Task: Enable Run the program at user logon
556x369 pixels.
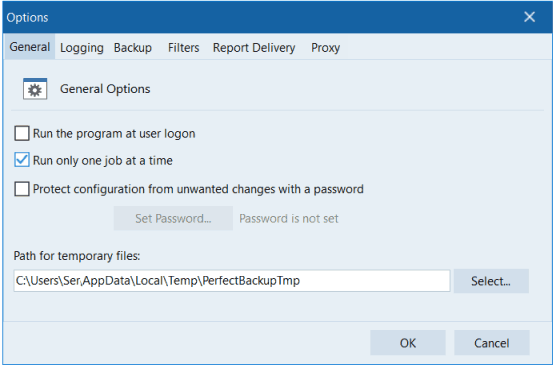Action: (22, 134)
